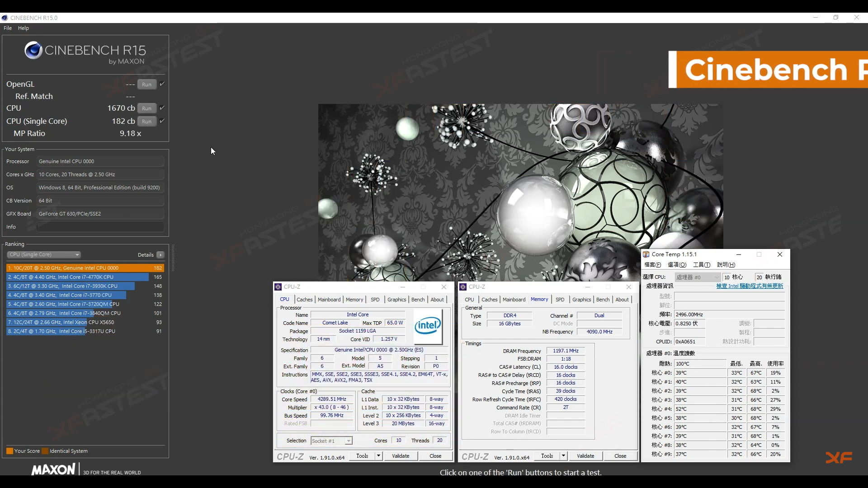Click Tools button in right CPU-Z window
This screenshot has height=488, width=868.
(547, 456)
